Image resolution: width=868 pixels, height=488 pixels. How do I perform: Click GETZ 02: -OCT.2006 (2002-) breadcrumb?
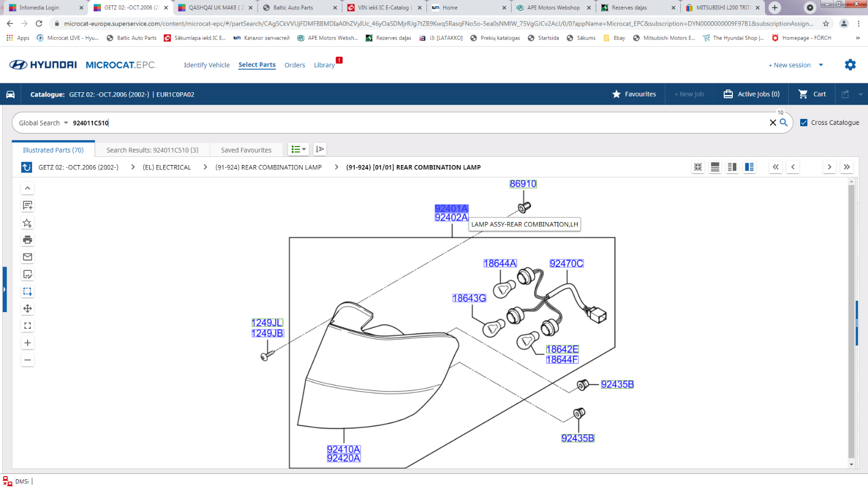click(79, 167)
